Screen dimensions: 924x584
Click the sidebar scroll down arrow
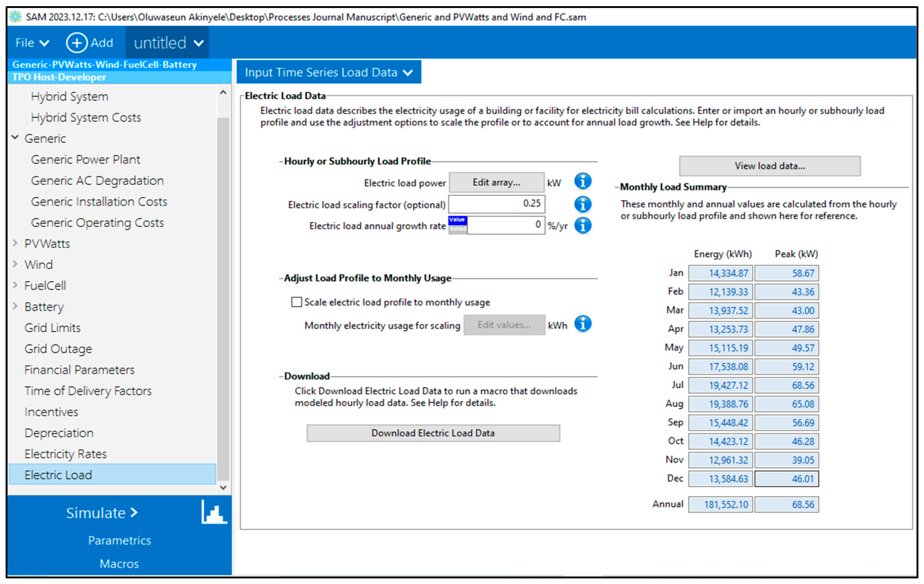pyautogui.click(x=223, y=487)
